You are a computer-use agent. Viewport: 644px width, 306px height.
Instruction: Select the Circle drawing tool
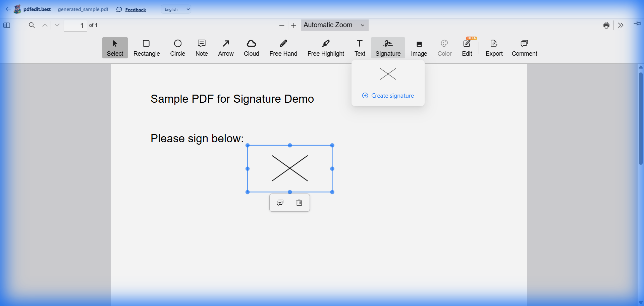178,48
